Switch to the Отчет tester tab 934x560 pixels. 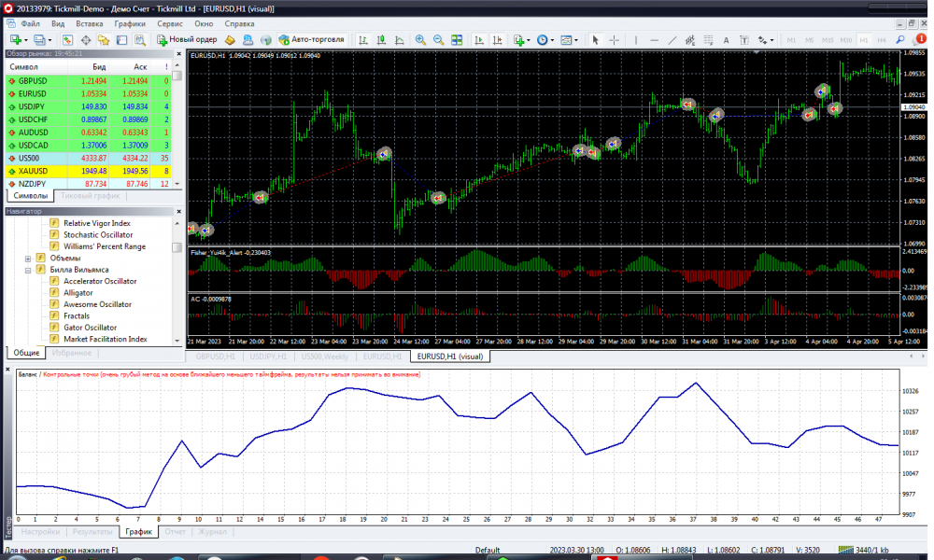(175, 531)
